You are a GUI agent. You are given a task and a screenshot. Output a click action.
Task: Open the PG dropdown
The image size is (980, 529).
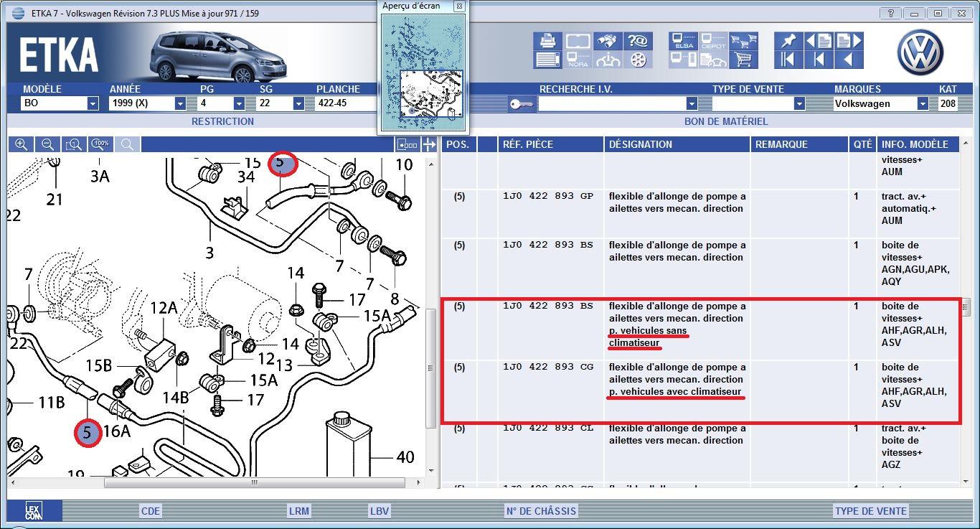(239, 103)
